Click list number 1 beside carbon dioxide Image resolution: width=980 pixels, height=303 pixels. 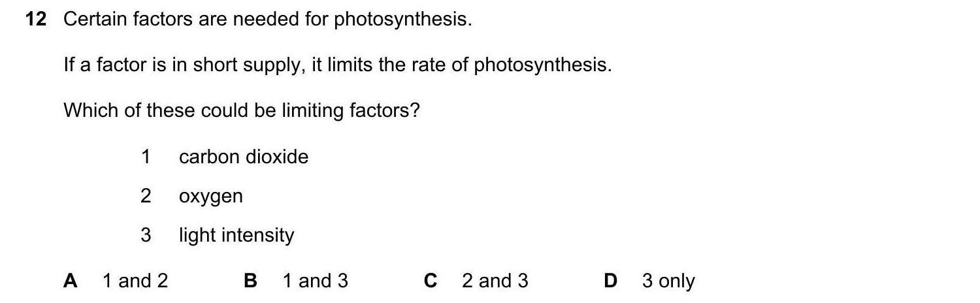tap(146, 157)
